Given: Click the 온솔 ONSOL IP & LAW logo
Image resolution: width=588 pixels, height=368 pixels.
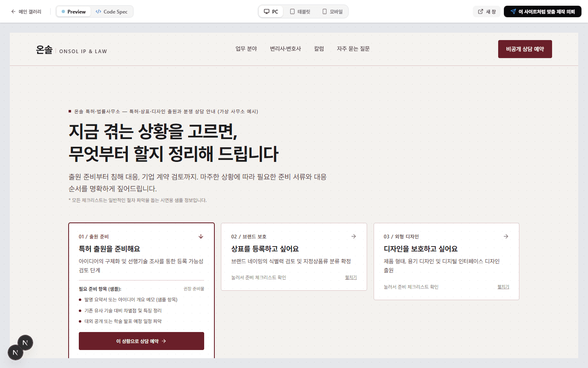Looking at the screenshot, I should click(x=71, y=50).
